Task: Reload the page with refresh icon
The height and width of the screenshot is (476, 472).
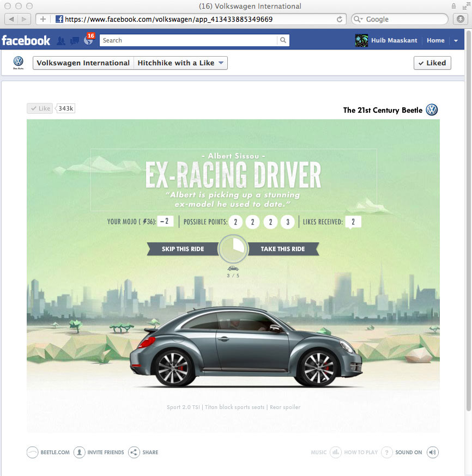Action: tap(339, 20)
